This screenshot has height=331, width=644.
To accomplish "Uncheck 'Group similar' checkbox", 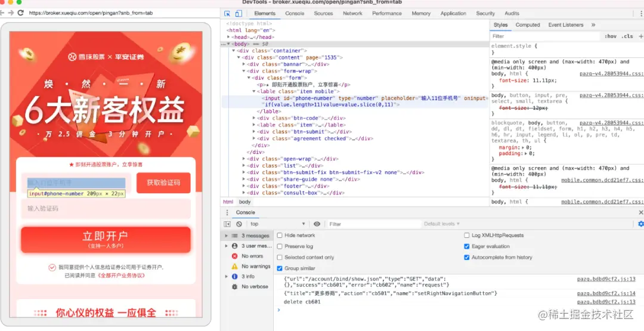I will (x=280, y=268).
